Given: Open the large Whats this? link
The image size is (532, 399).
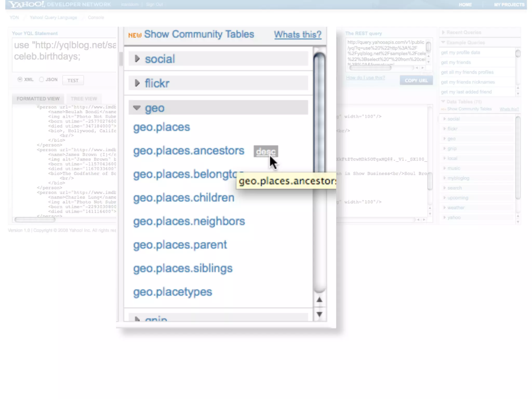Looking at the screenshot, I should tap(298, 35).
